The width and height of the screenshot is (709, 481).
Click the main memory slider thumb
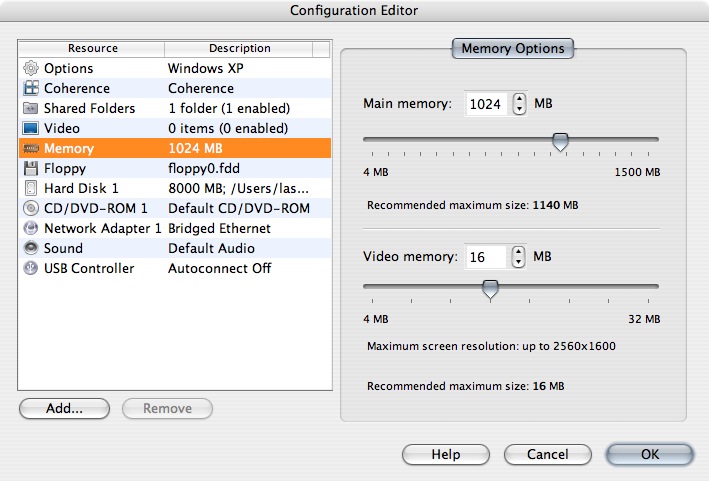click(560, 142)
